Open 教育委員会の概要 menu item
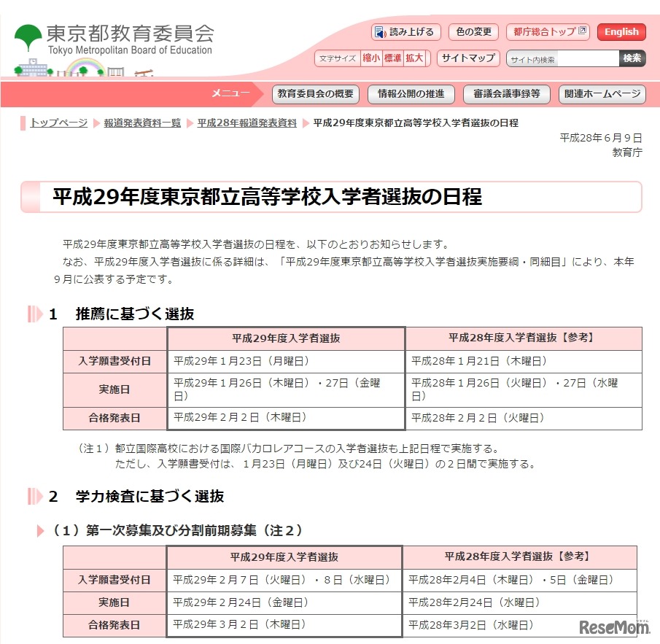 tap(315, 94)
